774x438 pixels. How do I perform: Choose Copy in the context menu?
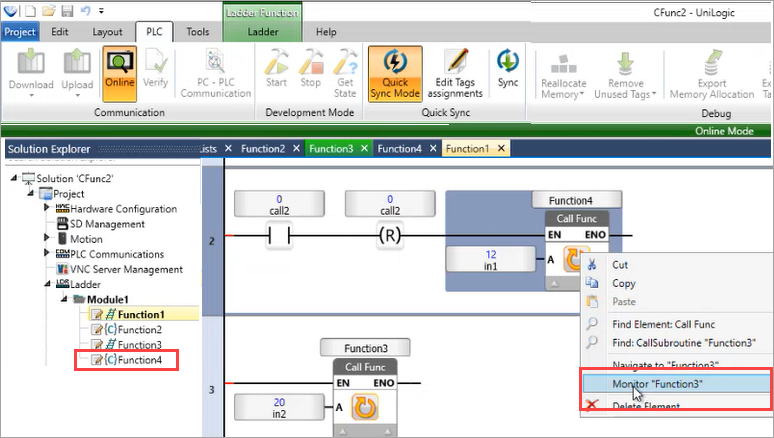click(623, 283)
